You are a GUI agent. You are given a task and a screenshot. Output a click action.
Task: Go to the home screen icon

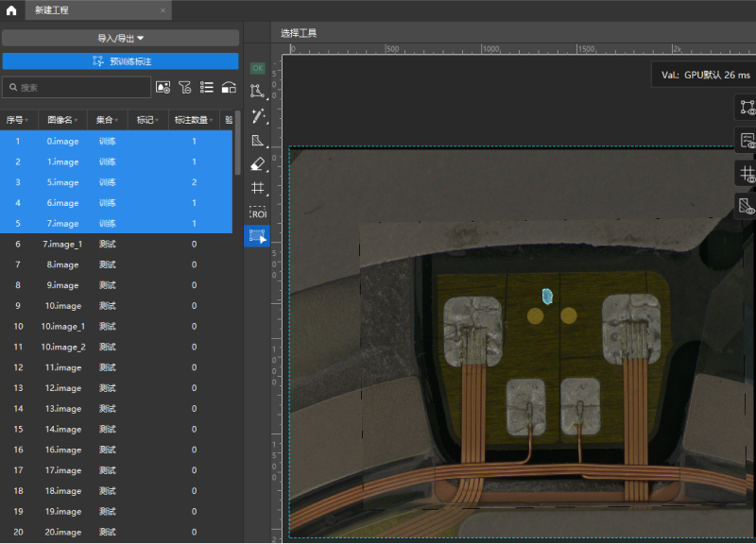[x=11, y=10]
